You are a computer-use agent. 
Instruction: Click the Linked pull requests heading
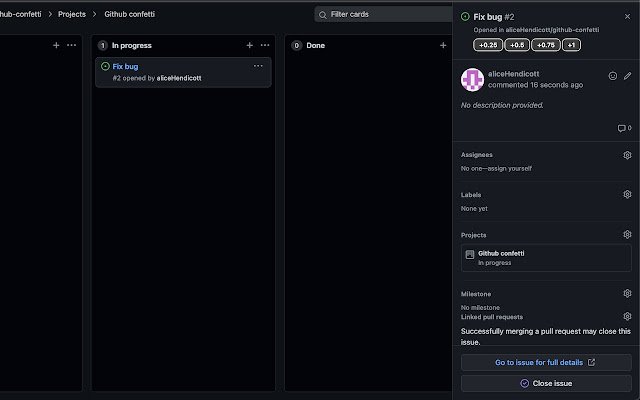pos(492,317)
